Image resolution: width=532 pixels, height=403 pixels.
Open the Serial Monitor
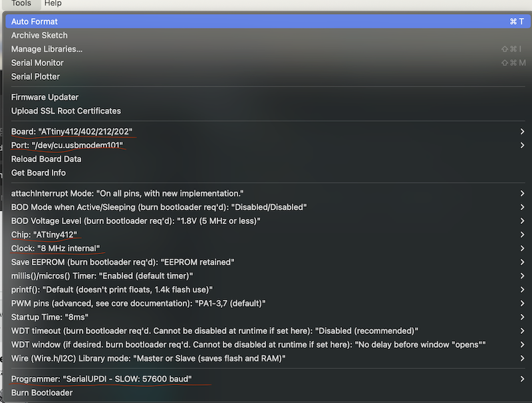[x=37, y=63]
